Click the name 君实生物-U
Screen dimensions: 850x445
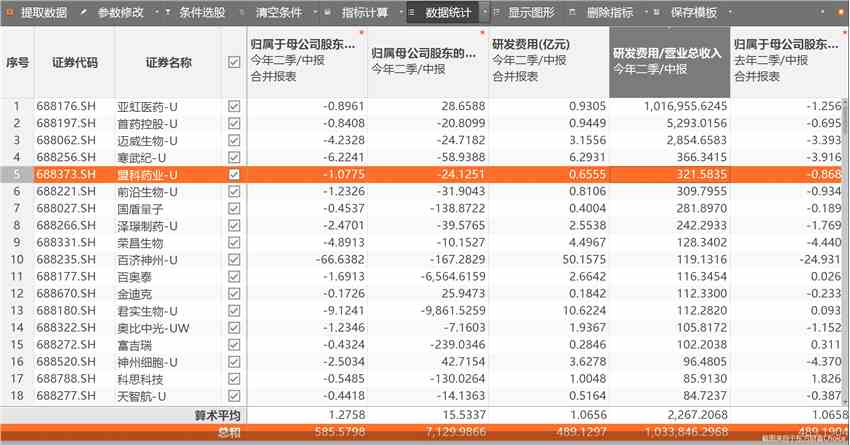147,311
